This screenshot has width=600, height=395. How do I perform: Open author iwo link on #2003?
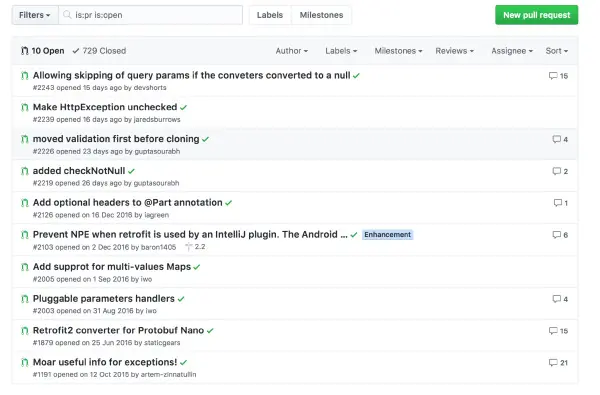(x=151, y=311)
